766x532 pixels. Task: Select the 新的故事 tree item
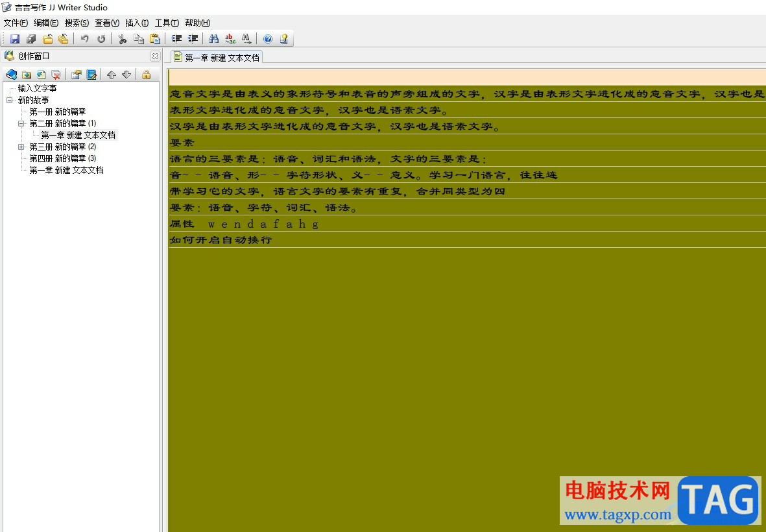tap(33, 100)
